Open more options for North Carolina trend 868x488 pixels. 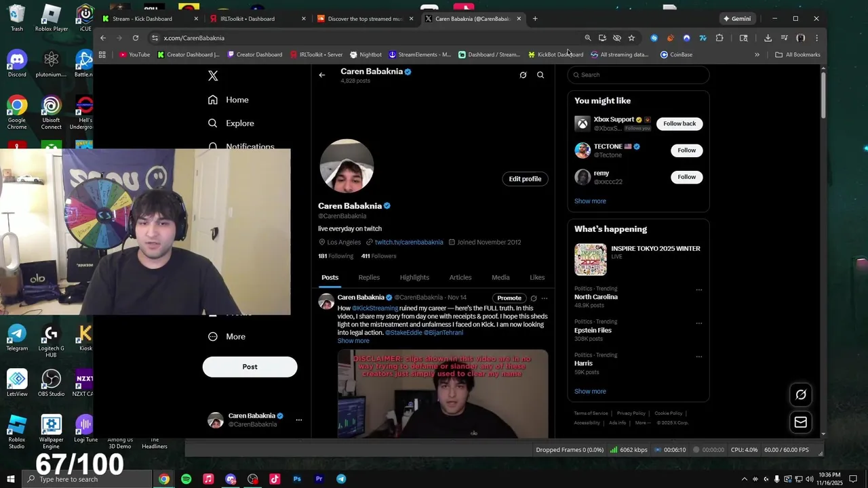click(698, 290)
